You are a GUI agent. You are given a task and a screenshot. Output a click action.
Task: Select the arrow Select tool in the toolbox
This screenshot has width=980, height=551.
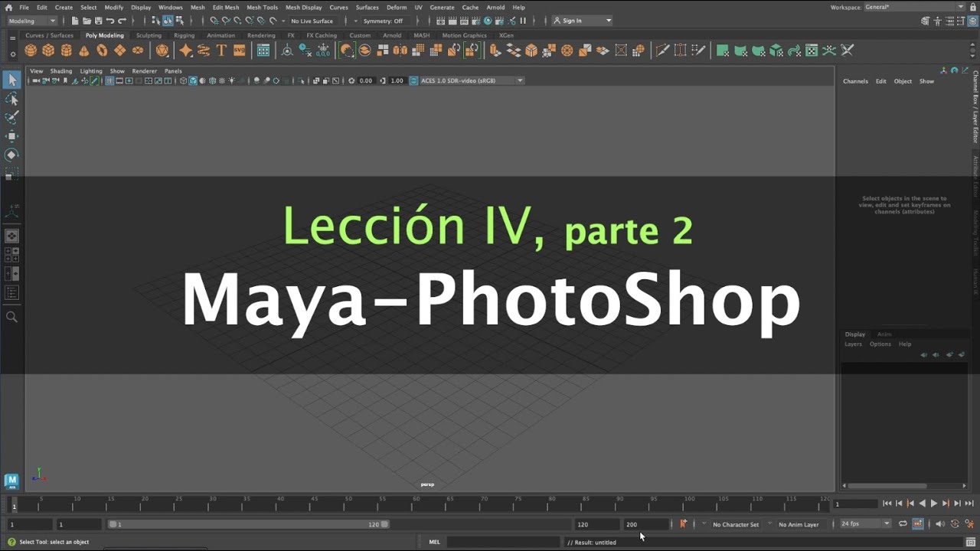[11, 80]
